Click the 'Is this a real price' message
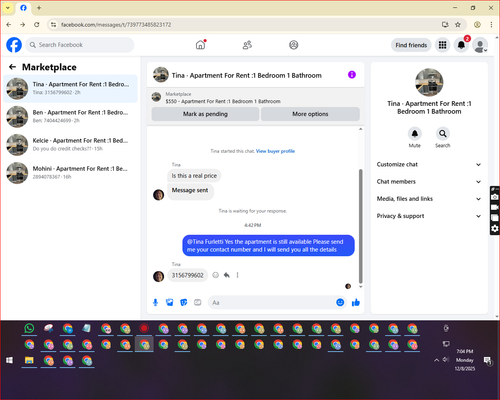The height and width of the screenshot is (400, 500). [194, 176]
